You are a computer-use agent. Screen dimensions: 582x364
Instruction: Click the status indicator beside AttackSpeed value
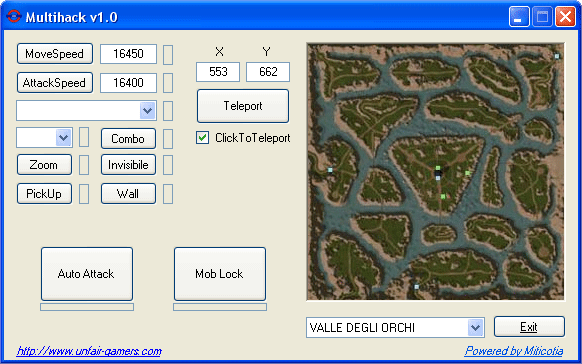[x=168, y=83]
